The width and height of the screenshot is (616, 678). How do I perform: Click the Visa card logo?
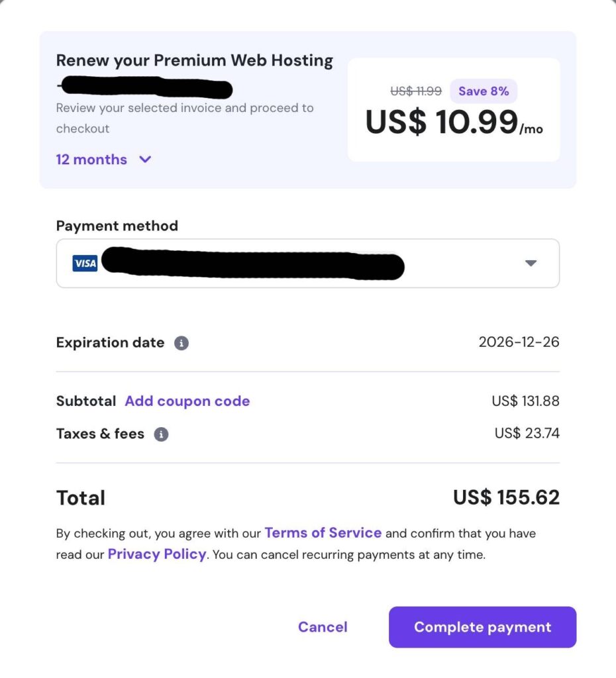pyautogui.click(x=85, y=264)
